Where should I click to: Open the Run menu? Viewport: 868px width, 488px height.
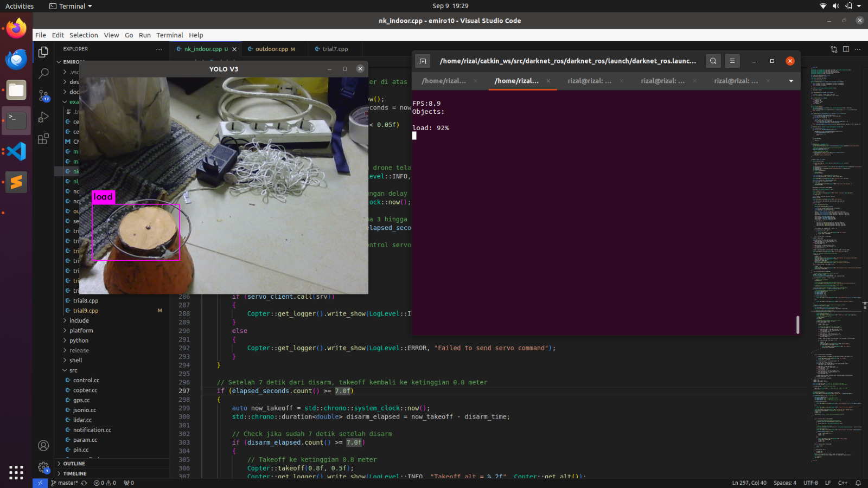144,35
